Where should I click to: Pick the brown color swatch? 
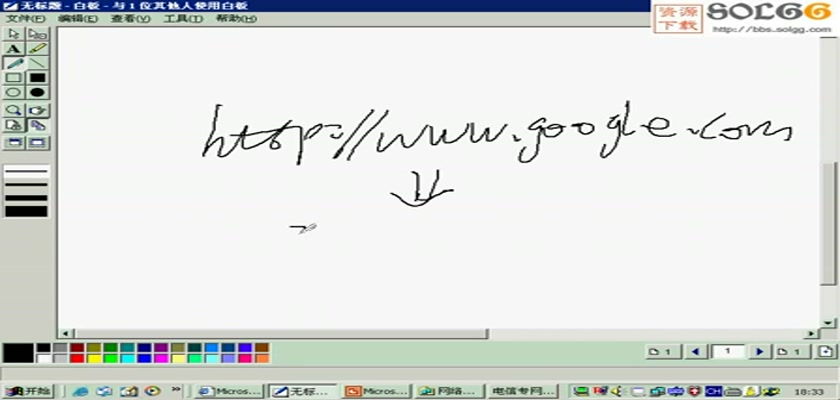point(262,348)
